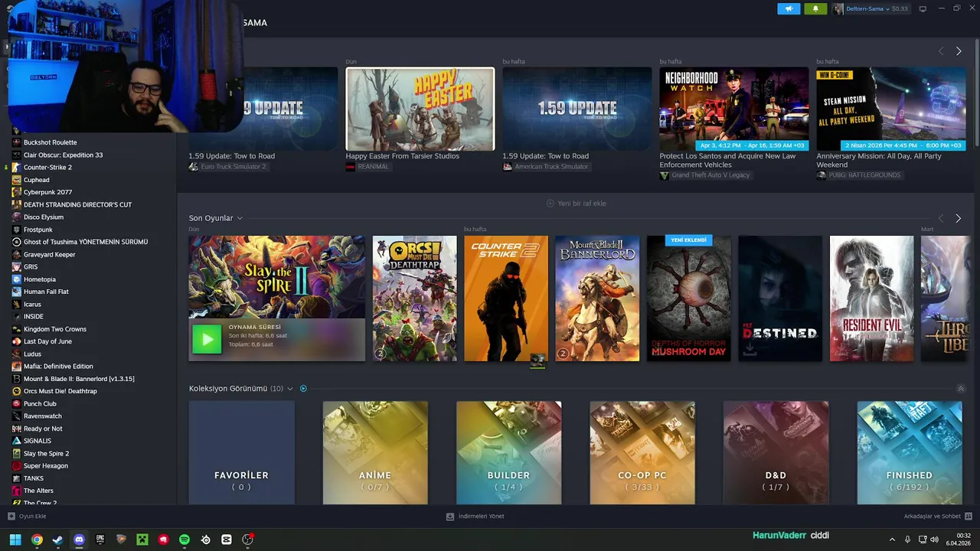
Task: Open Discord from the taskbar
Action: [x=79, y=540]
